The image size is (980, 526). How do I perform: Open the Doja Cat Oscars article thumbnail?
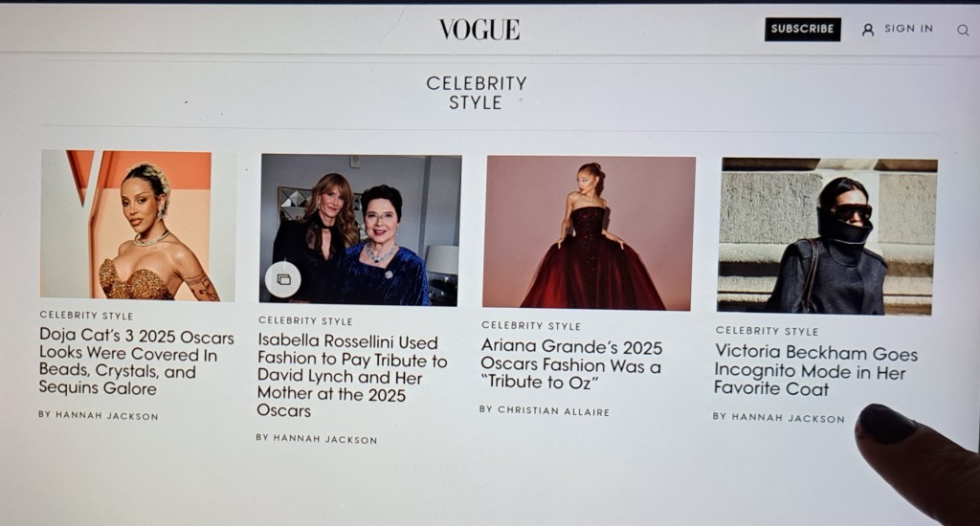(138, 225)
